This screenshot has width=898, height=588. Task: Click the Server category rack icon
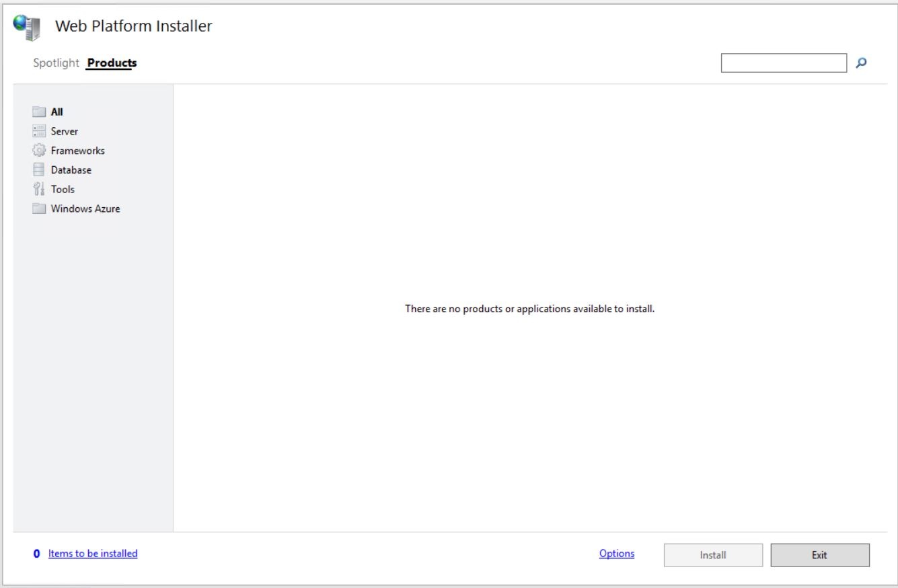click(39, 131)
